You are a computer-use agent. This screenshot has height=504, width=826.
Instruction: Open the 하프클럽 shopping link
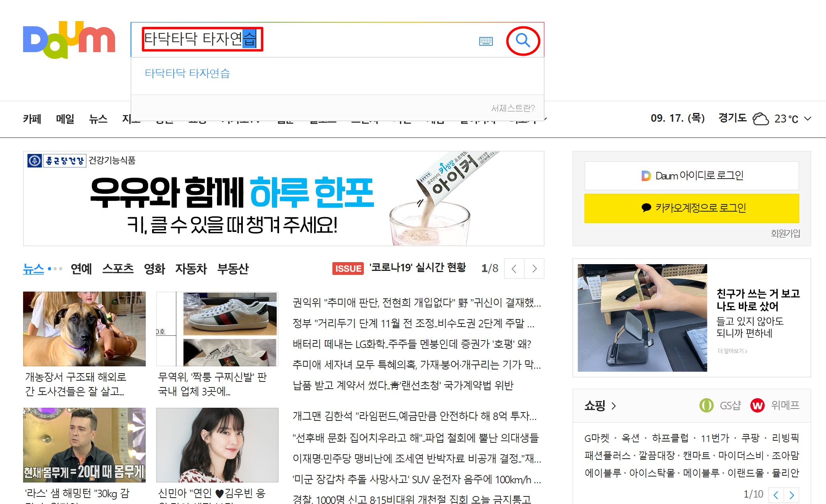670,438
